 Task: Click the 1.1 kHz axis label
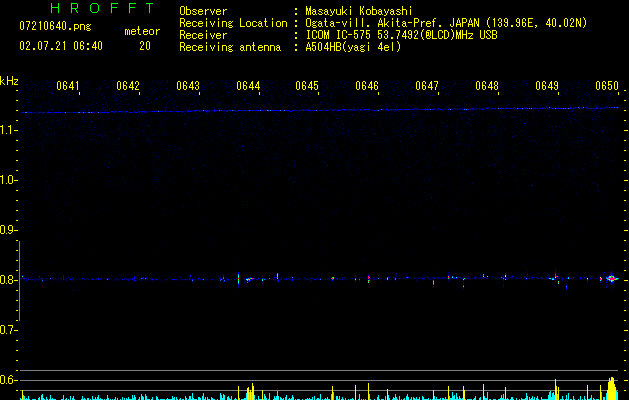tap(8, 130)
